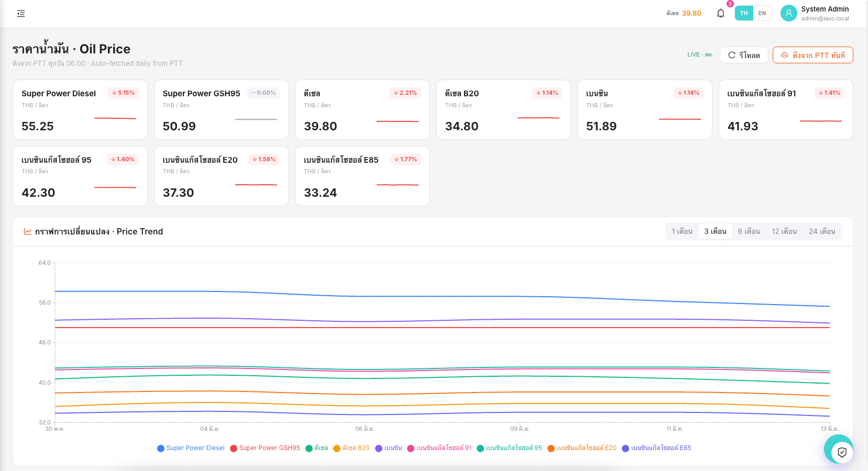Click the 04 มิ.ย. axis date label

[210, 429]
